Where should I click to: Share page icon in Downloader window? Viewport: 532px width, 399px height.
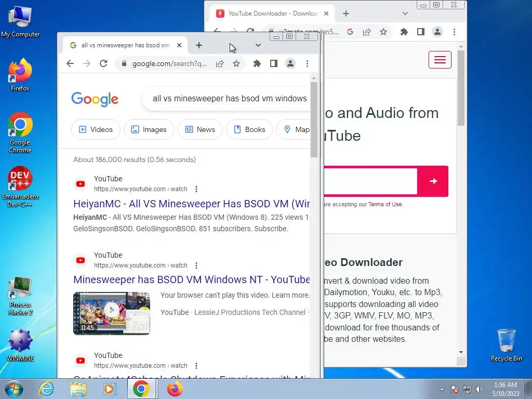click(x=367, y=32)
